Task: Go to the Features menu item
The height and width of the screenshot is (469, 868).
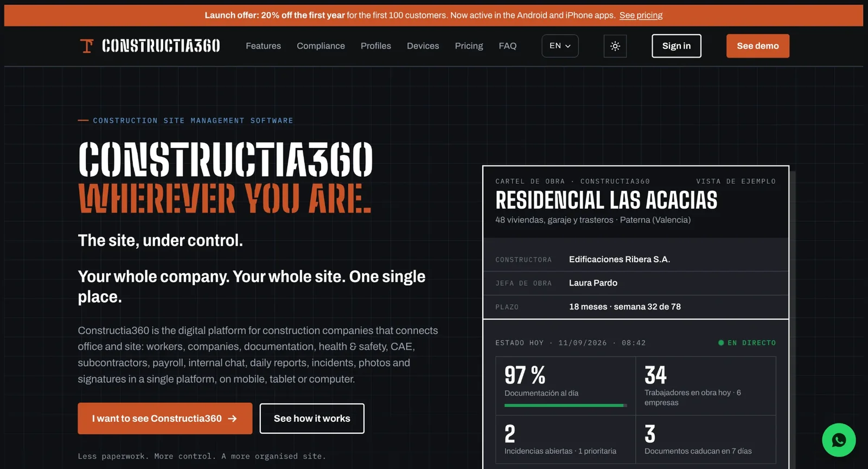Action: point(263,46)
